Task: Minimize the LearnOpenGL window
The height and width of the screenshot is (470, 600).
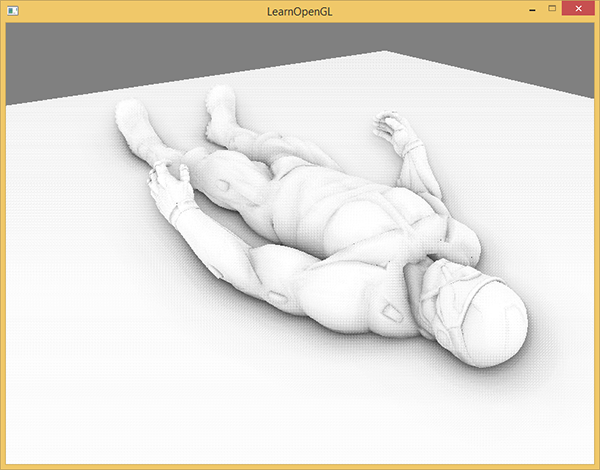Action: (533, 8)
